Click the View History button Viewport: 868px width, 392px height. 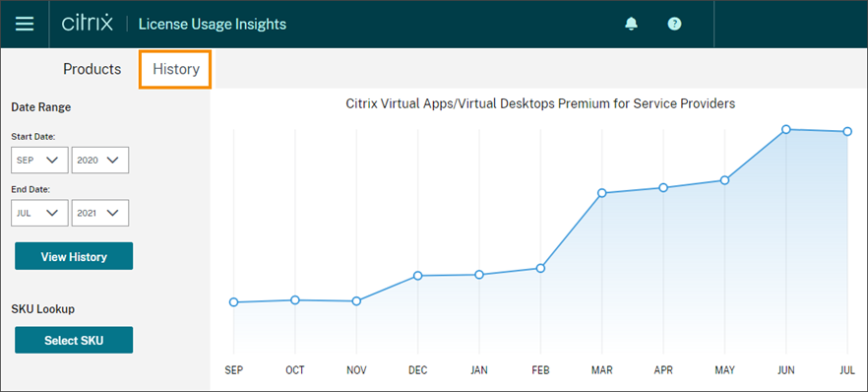pos(74,256)
